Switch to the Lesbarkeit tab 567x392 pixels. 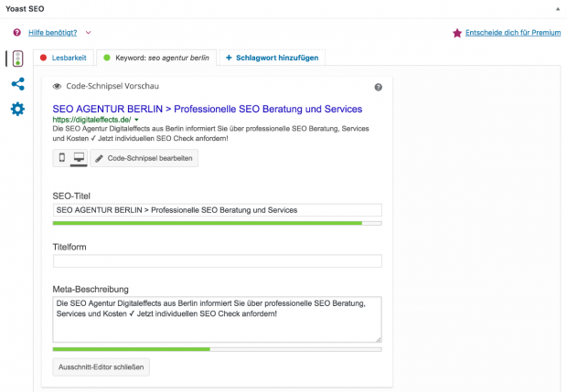63,58
